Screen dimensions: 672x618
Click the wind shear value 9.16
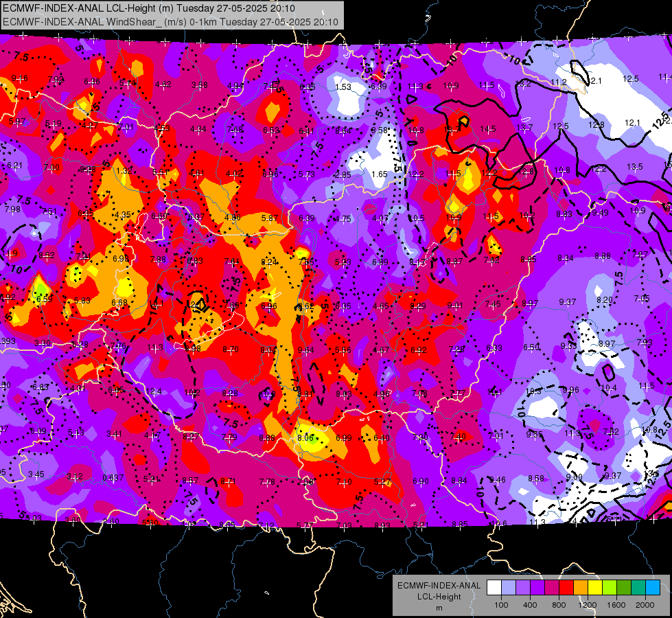tap(19, 78)
